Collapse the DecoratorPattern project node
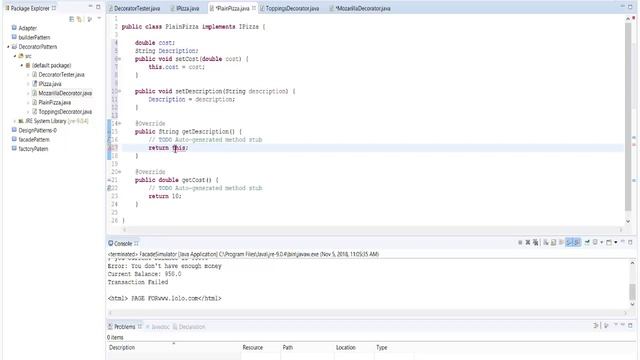640x360 pixels. (x=8, y=47)
